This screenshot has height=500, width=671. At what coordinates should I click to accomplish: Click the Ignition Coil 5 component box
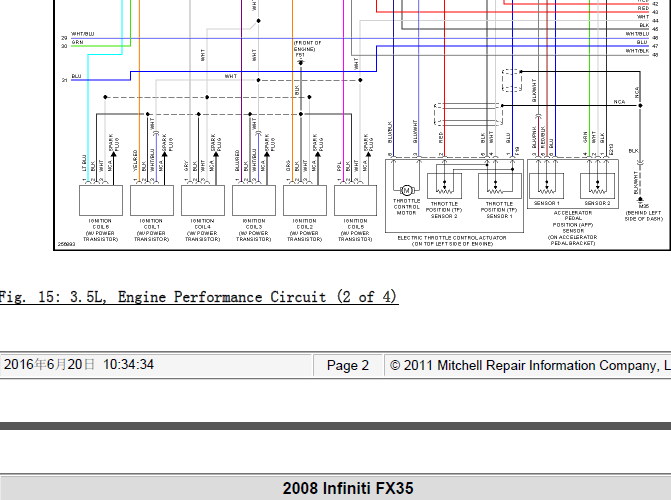[356, 200]
